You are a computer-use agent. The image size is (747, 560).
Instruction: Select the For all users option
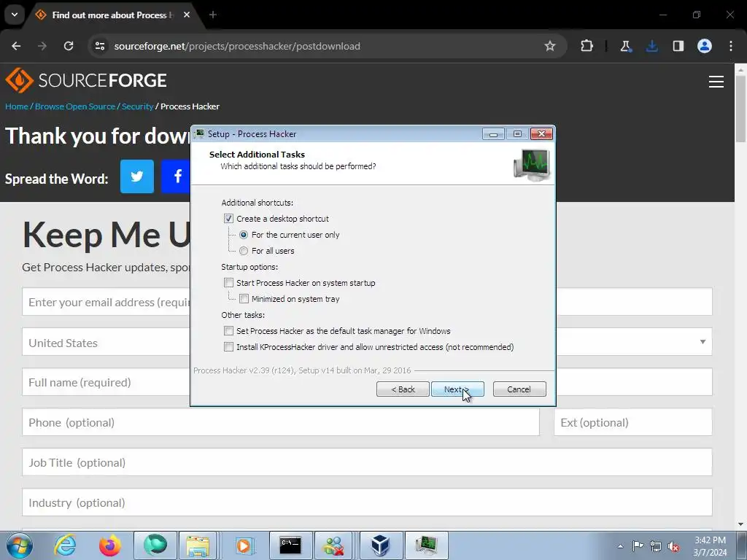(x=244, y=251)
